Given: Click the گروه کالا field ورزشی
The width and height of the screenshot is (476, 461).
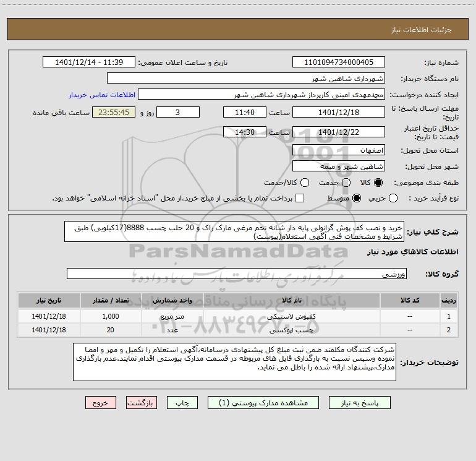Looking at the screenshot, I should point(237,274).
